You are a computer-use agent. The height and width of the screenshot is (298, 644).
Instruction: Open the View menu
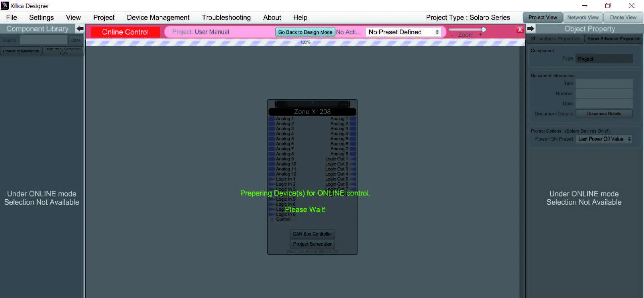pos(73,17)
